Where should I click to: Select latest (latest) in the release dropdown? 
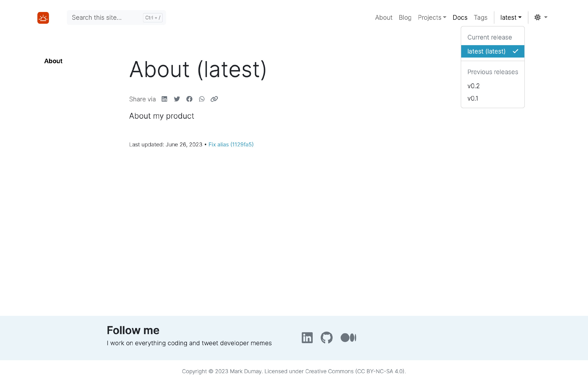(x=486, y=51)
